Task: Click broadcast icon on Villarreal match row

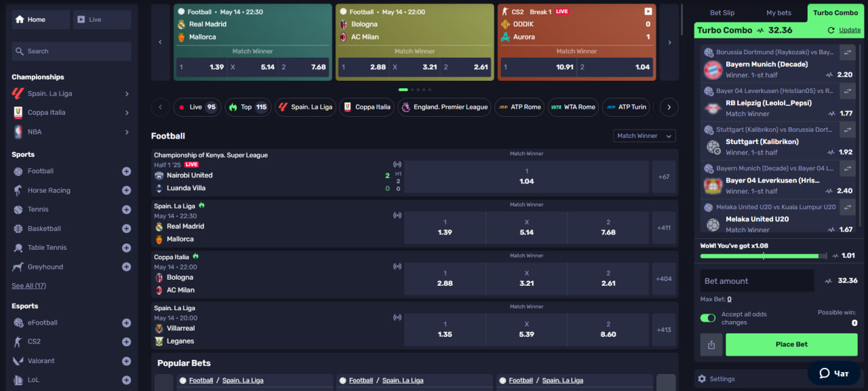Action: click(397, 317)
